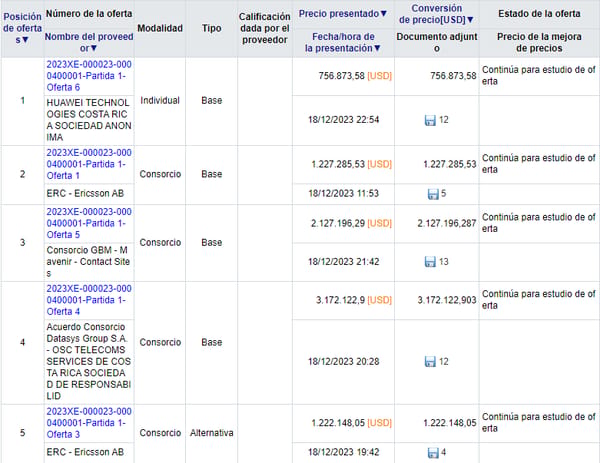Viewport: 600px width, 463px height.
Task: Sort by Fecha/hora de la presentación
Action: [343, 42]
